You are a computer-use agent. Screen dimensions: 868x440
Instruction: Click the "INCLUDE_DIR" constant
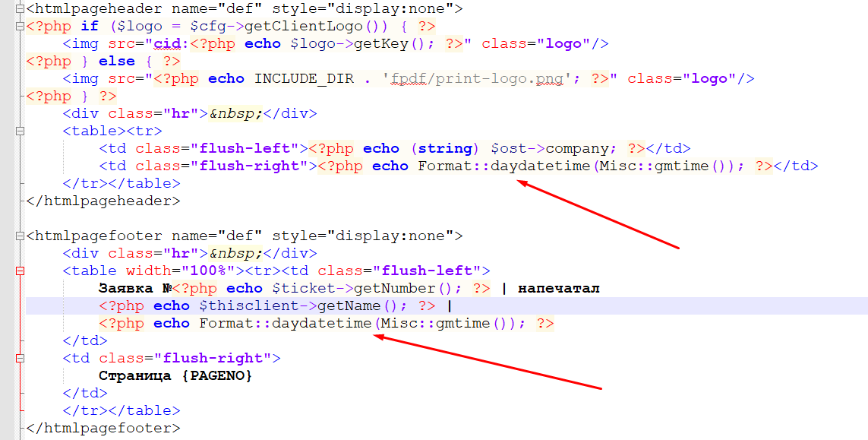pyautogui.click(x=304, y=79)
